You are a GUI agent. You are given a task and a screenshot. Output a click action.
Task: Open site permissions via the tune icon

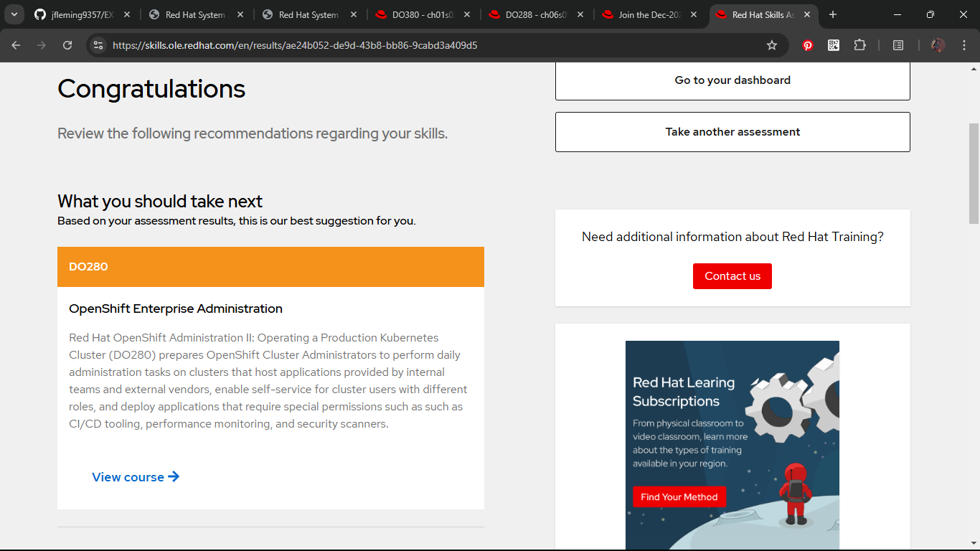tap(97, 44)
